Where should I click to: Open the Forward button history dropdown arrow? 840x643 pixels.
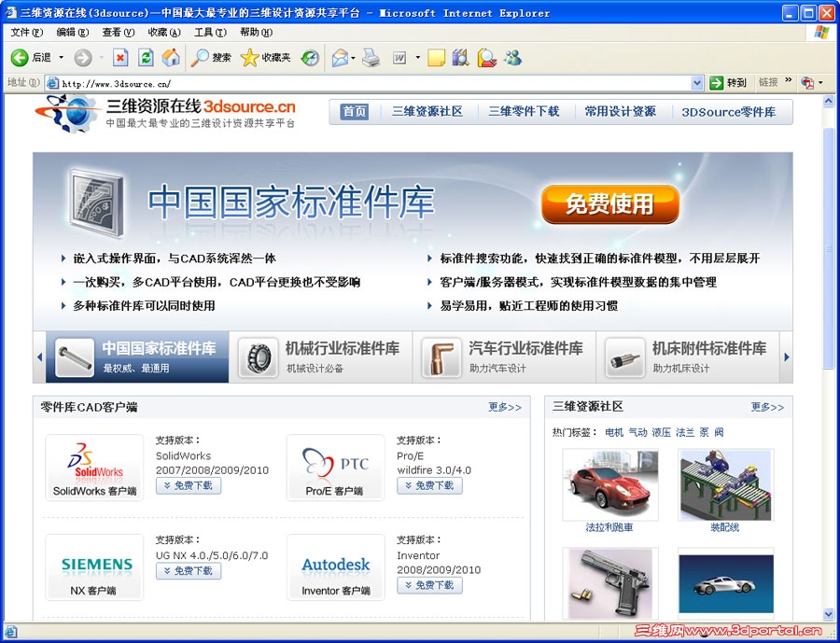(x=101, y=57)
